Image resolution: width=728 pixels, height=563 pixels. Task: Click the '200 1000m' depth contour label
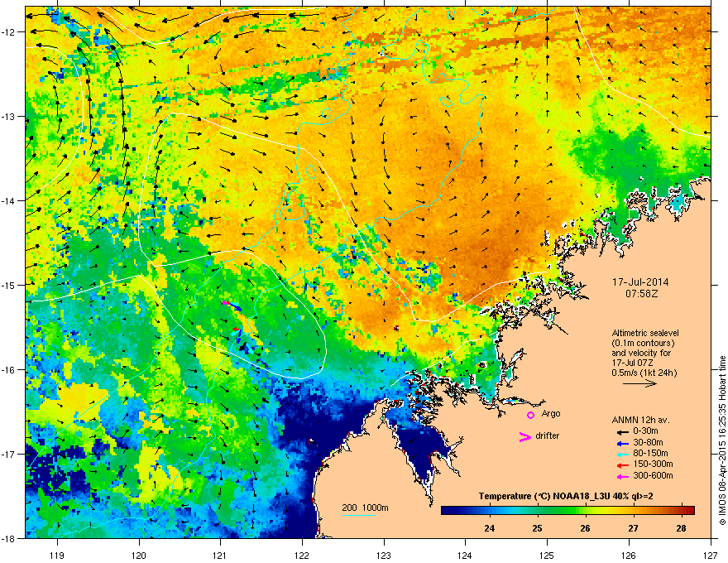click(365, 508)
